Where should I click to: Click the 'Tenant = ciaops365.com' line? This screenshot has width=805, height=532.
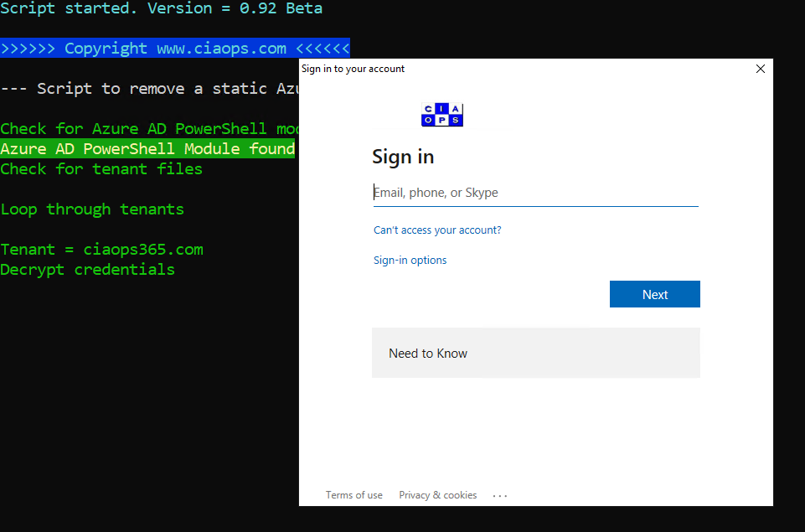pos(101,250)
